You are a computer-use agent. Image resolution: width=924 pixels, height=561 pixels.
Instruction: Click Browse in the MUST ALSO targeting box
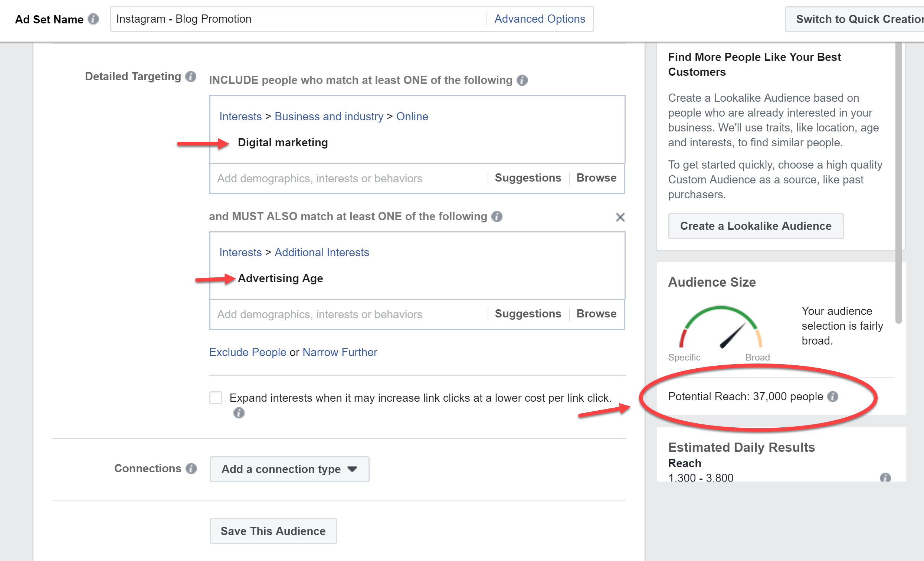click(596, 314)
